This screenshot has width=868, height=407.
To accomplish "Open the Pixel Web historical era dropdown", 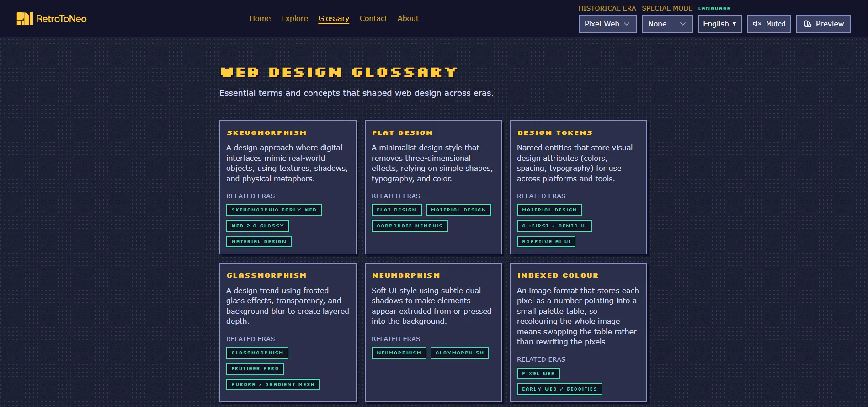I will coord(607,24).
